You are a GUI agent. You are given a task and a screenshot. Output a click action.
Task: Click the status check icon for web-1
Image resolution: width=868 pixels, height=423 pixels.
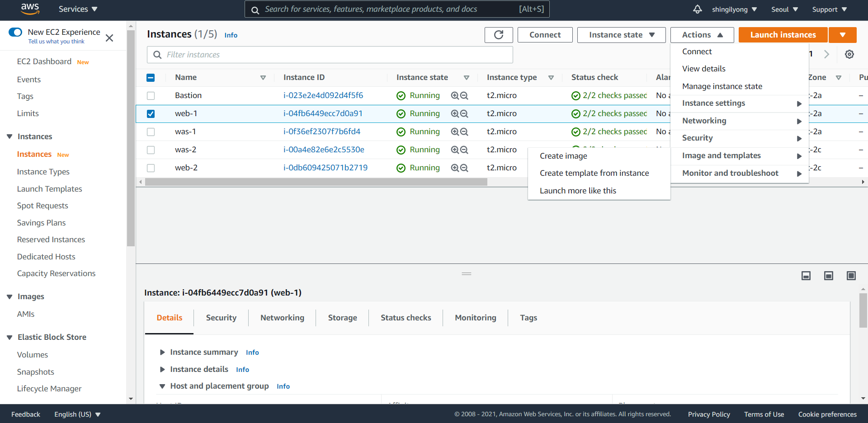coord(576,113)
